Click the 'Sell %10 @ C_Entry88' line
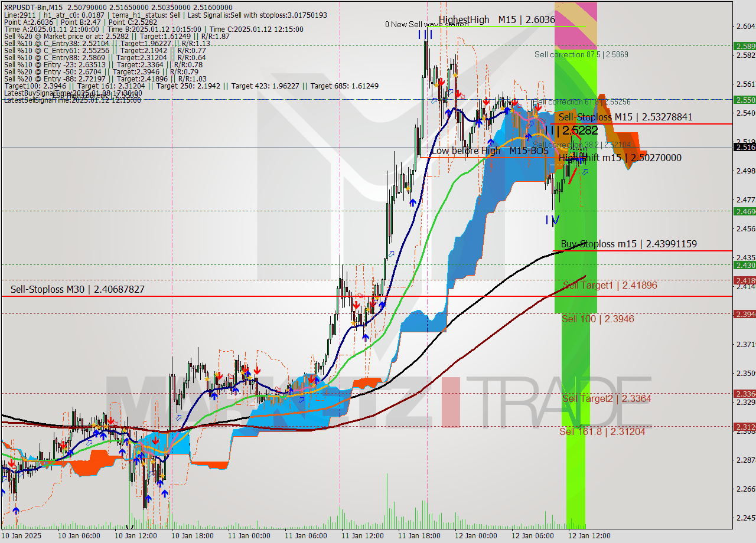The height and width of the screenshot is (543, 756). pos(105,57)
